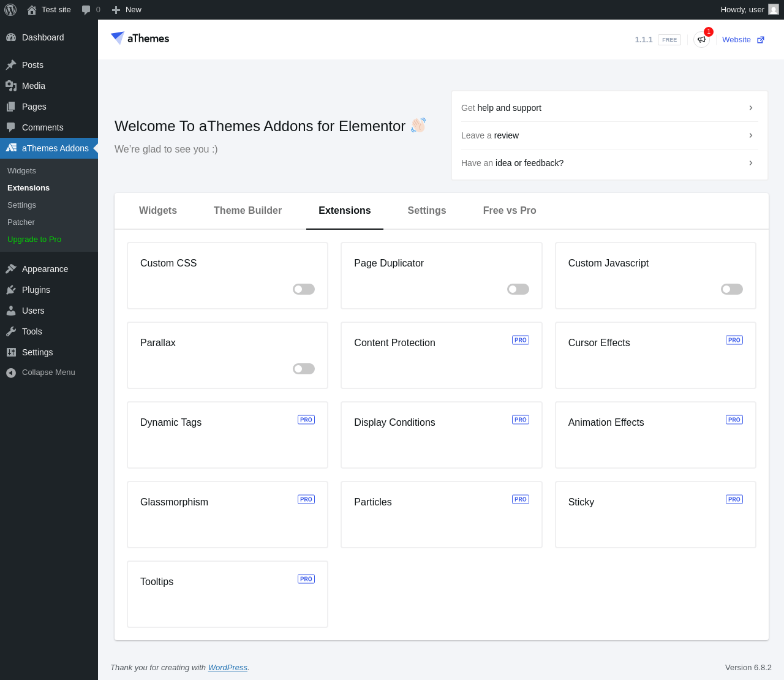
Task: Open the Free vs Pro tab
Action: 510,211
